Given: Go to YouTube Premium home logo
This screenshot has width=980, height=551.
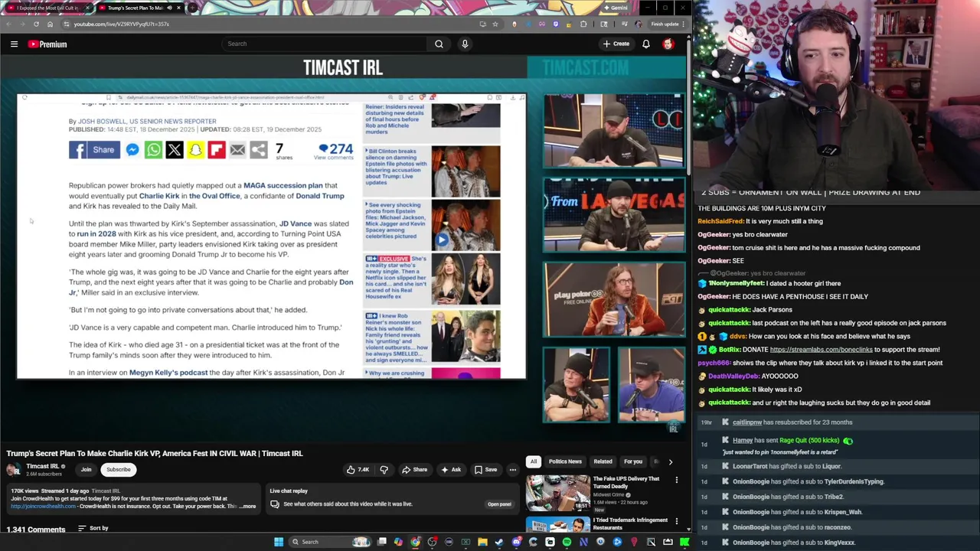Looking at the screenshot, I should [48, 44].
